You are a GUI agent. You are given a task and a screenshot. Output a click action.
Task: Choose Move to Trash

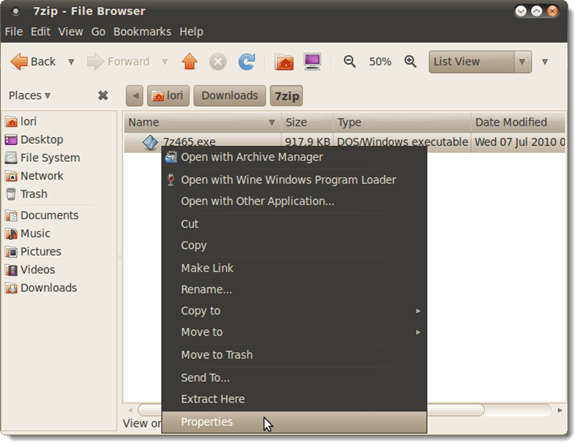[x=294, y=355]
